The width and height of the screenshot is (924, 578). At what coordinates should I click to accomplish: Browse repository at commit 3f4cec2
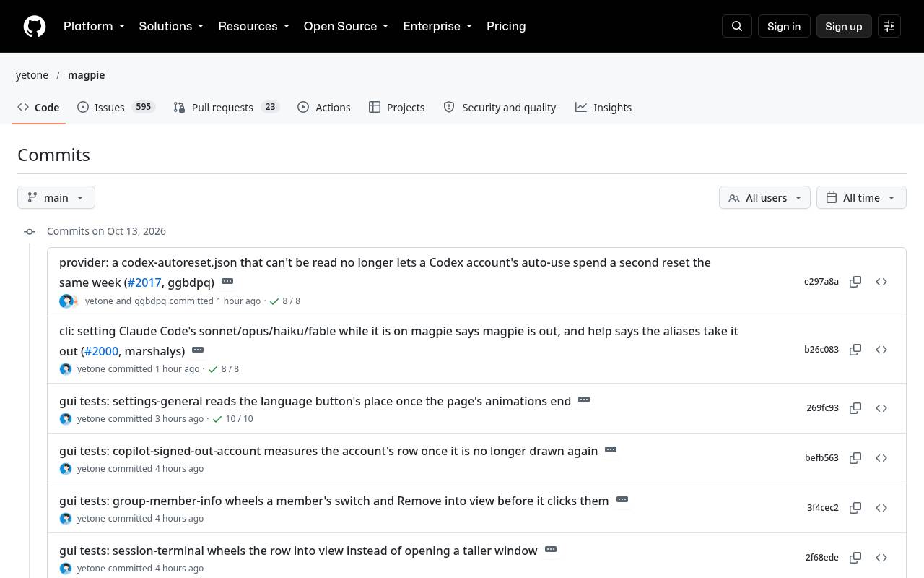pos(881,508)
